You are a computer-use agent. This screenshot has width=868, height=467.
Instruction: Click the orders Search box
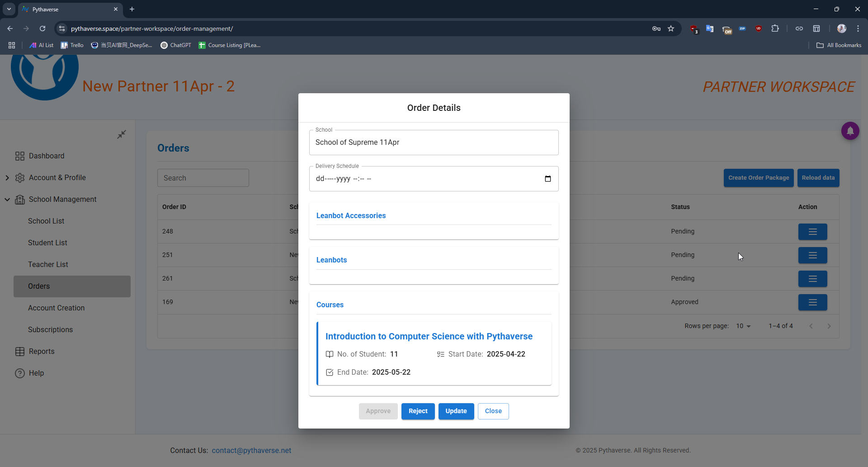[x=203, y=178]
